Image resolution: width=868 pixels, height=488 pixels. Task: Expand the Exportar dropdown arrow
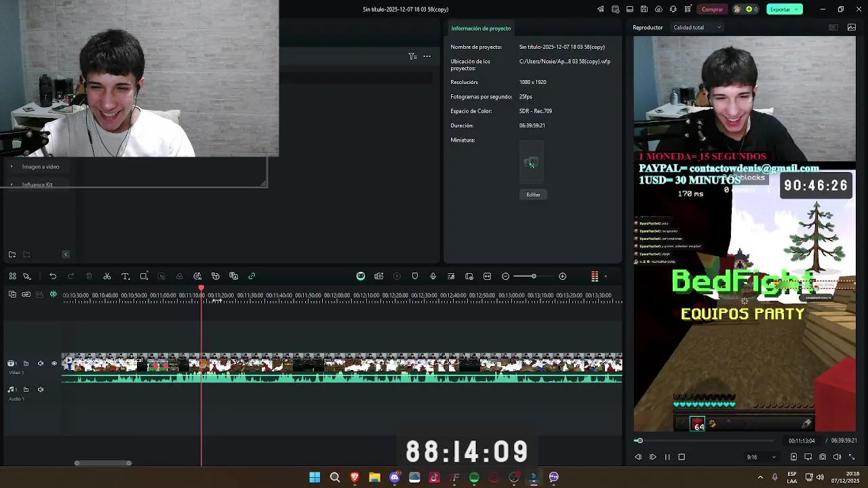click(797, 9)
